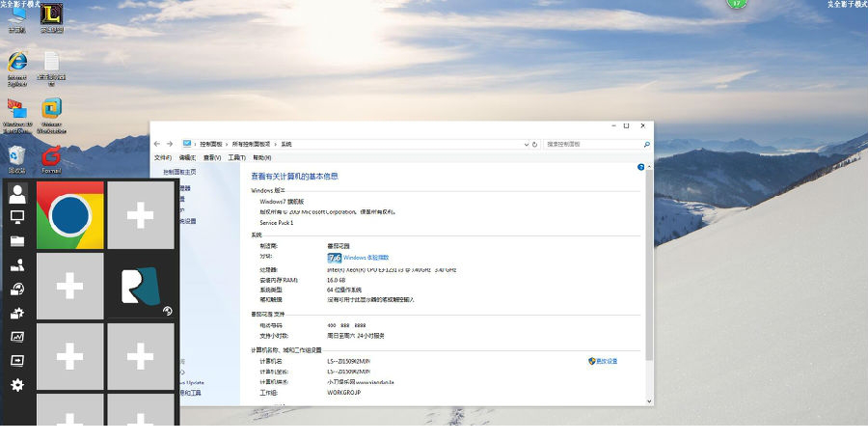The width and height of the screenshot is (868, 442).
Task: Click 控制面板 in the address breadcrumb
Action: 211,144
